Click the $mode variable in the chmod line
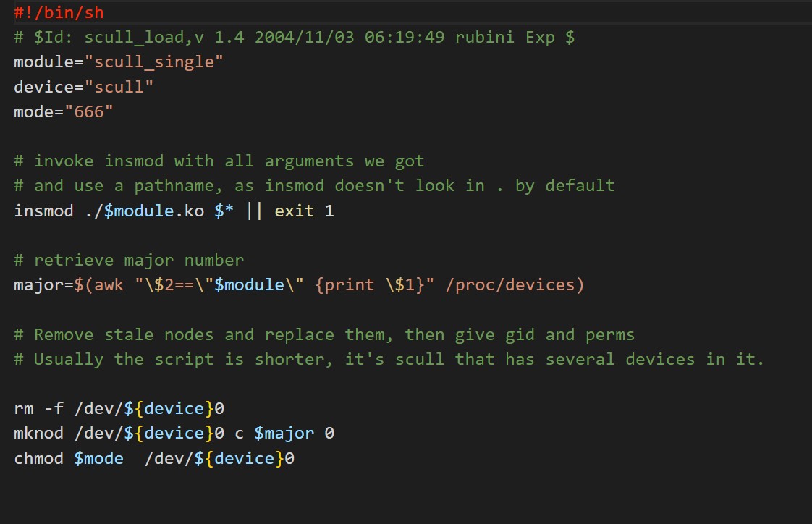This screenshot has height=524, width=812. [98, 458]
